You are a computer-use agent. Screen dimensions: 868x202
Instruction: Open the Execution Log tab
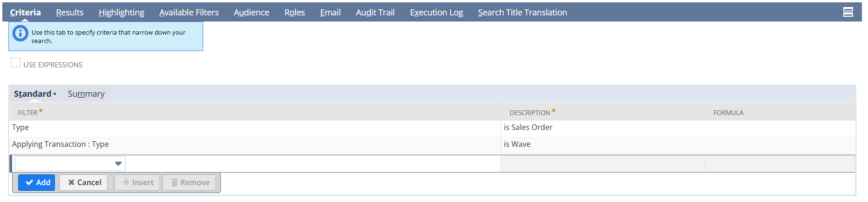(436, 13)
